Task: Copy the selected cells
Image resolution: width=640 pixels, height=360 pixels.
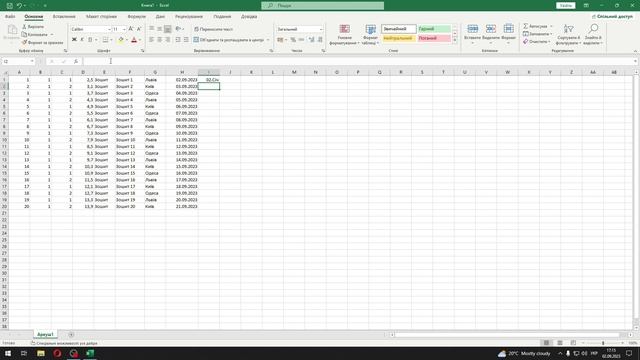Action: 35,34
